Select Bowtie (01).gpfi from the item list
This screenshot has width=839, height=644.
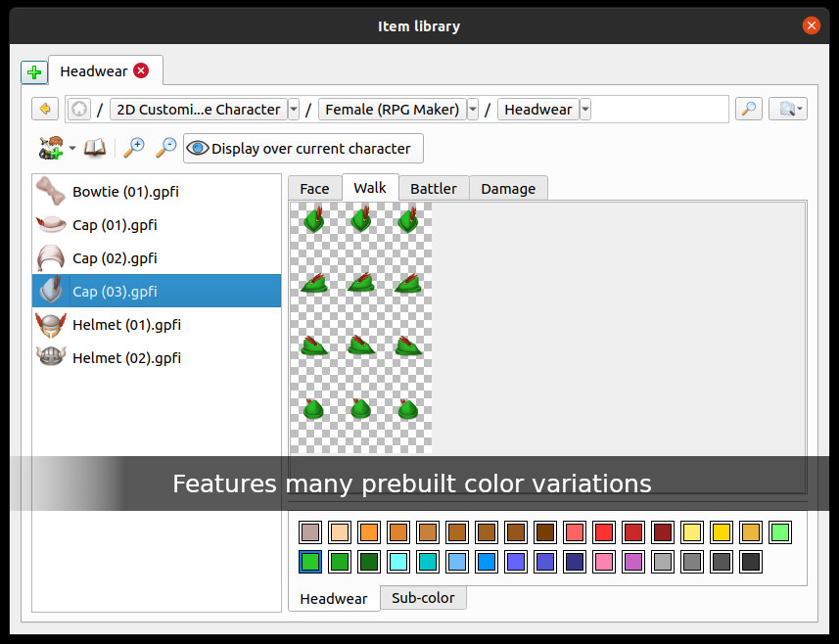pyautogui.click(x=127, y=191)
